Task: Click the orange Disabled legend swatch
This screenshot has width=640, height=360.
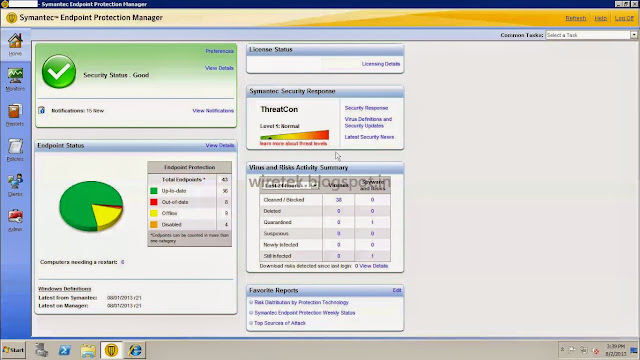Action: coord(154,224)
